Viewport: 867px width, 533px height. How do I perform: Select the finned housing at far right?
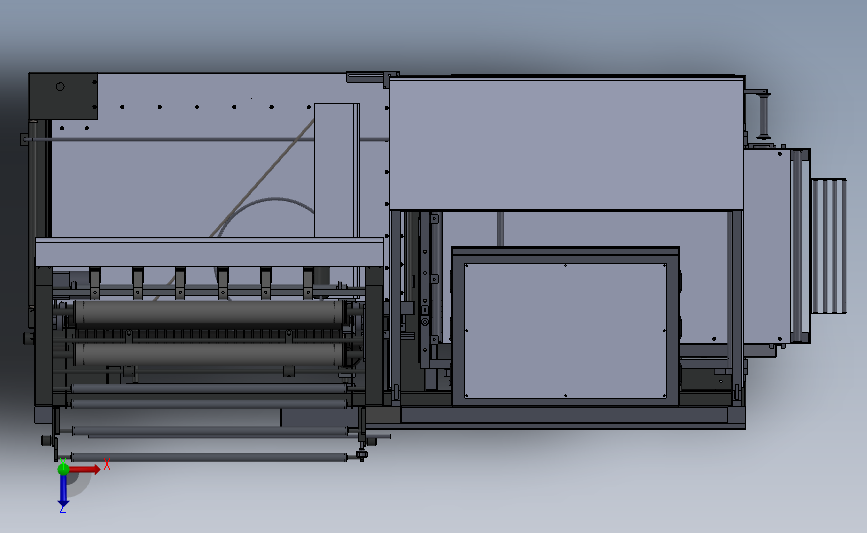click(x=829, y=246)
